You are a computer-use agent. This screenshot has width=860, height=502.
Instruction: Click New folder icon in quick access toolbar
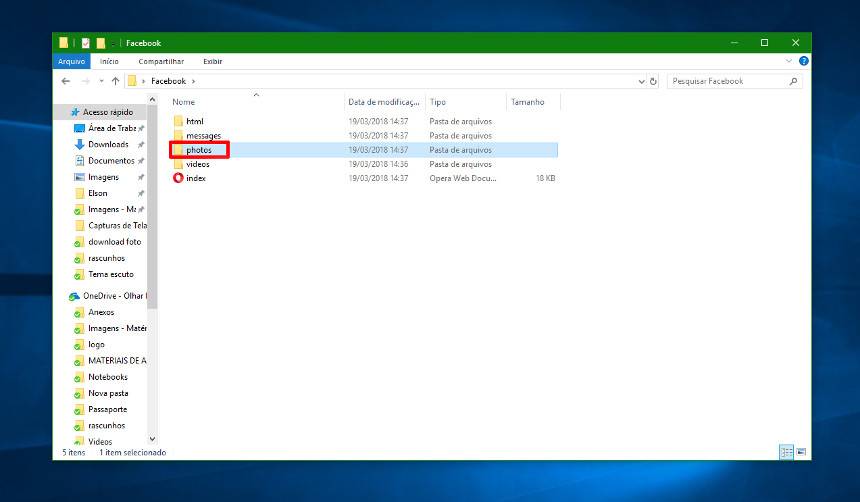click(100, 43)
